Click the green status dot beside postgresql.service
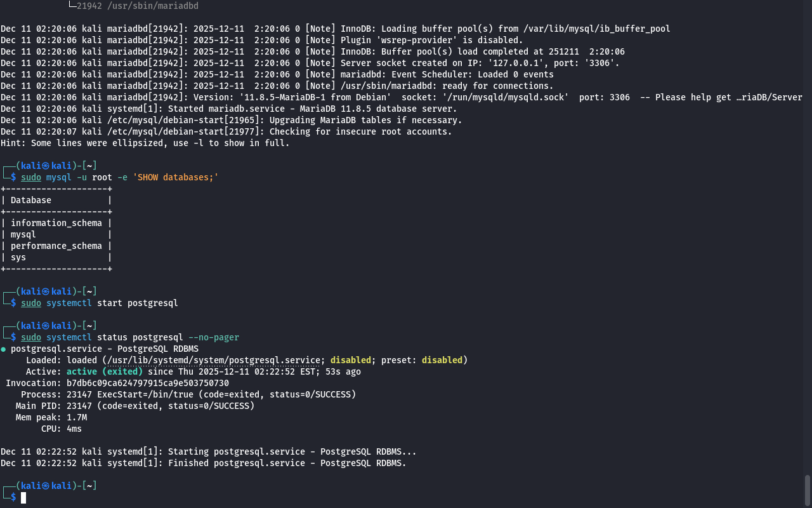 (3, 349)
